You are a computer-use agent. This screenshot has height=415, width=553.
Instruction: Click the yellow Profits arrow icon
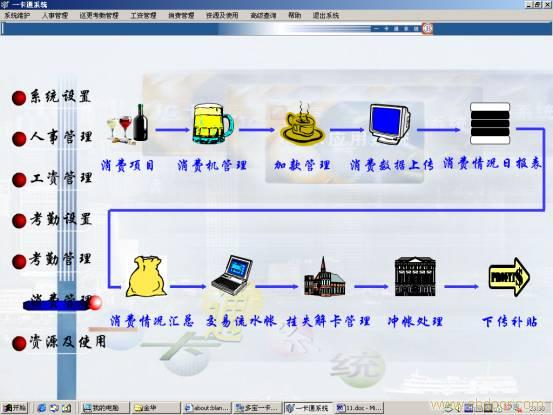click(509, 277)
